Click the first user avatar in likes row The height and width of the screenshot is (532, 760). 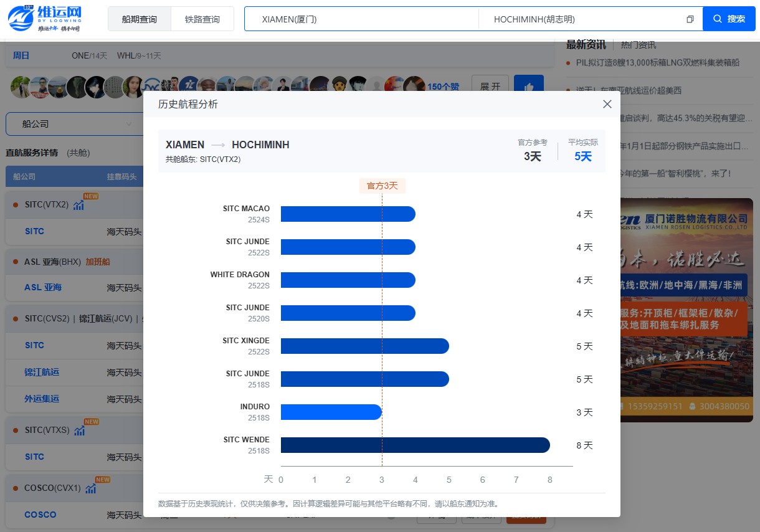tap(20, 87)
